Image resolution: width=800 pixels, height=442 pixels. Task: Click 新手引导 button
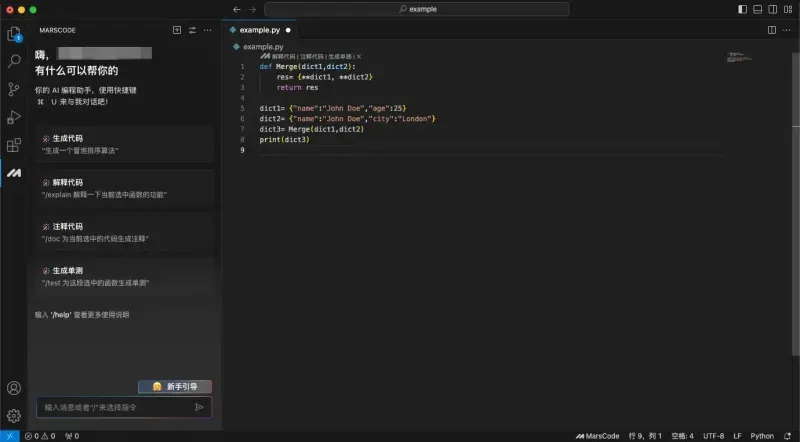click(x=175, y=386)
